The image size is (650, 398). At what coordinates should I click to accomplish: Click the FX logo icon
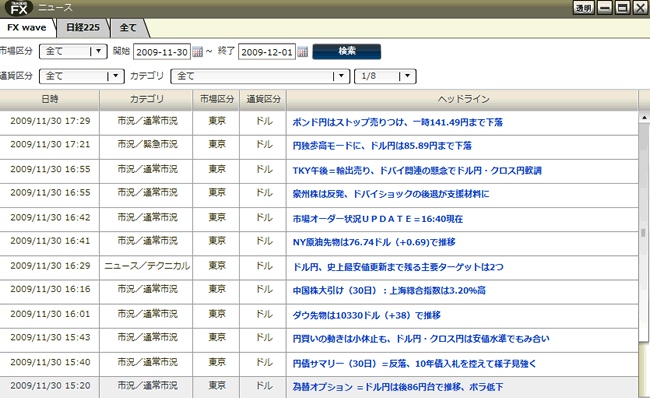pos(19,8)
